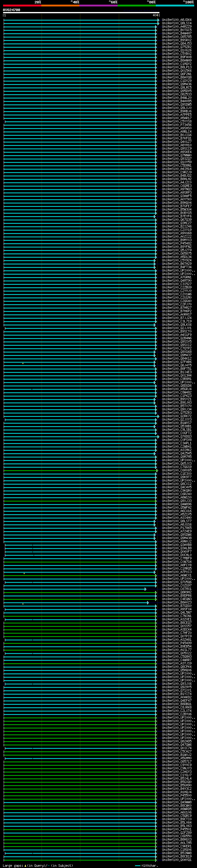The width and height of the screenshot is (197, 868).
Task: Click the UniRef100_A5GRJ4 label
Action: (x=177, y=389)
